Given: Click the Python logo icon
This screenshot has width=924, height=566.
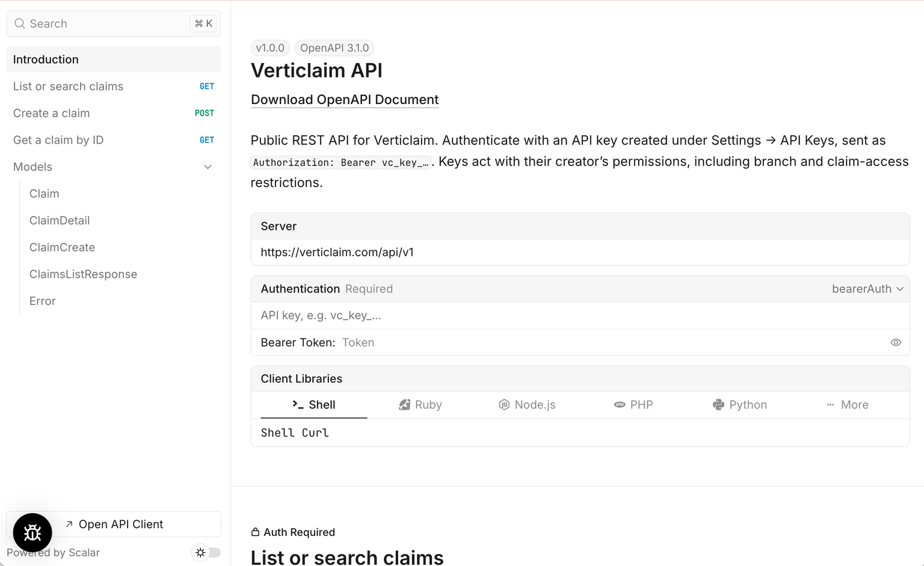Looking at the screenshot, I should 718,405.
